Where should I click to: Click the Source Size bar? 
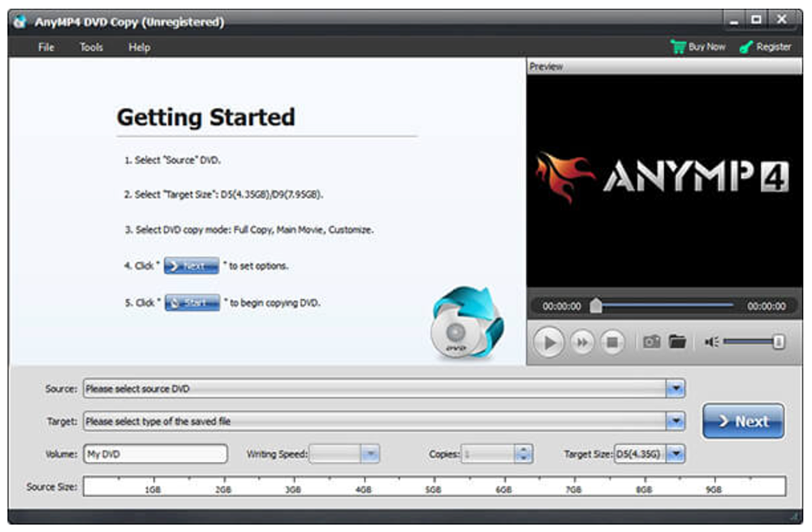coord(434,487)
